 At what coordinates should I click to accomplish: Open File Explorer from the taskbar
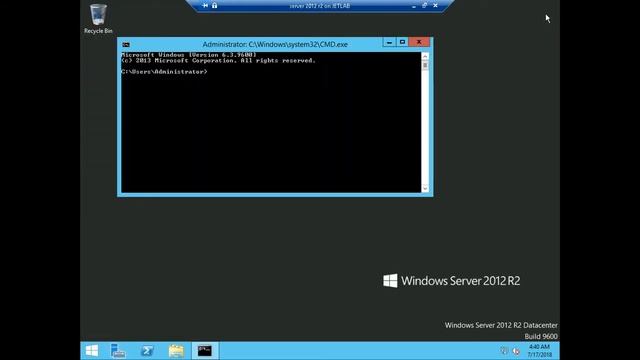click(x=176, y=351)
